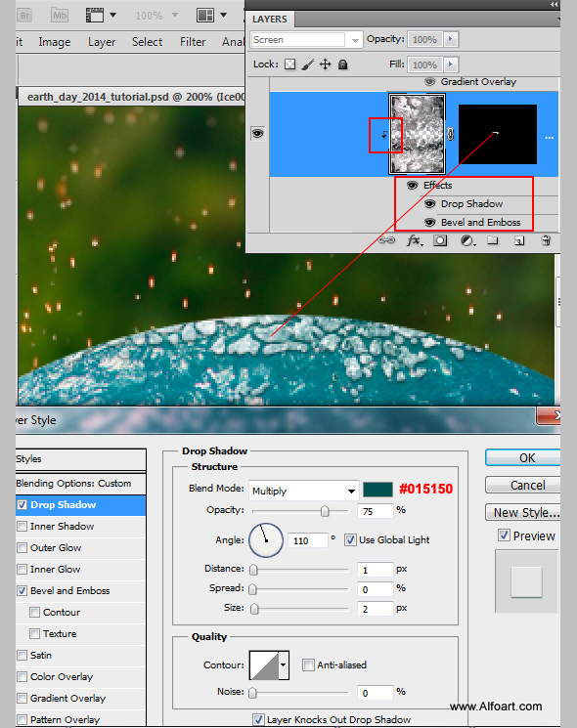
Task: Lock transparent pixels icon in Layers
Action: 289,64
